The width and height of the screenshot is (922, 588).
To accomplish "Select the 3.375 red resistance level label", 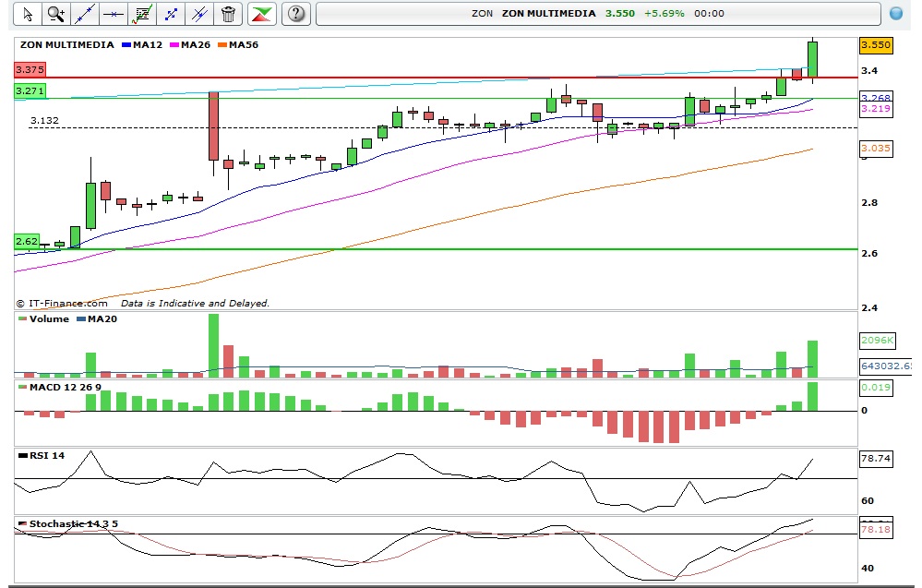I will click(x=30, y=69).
